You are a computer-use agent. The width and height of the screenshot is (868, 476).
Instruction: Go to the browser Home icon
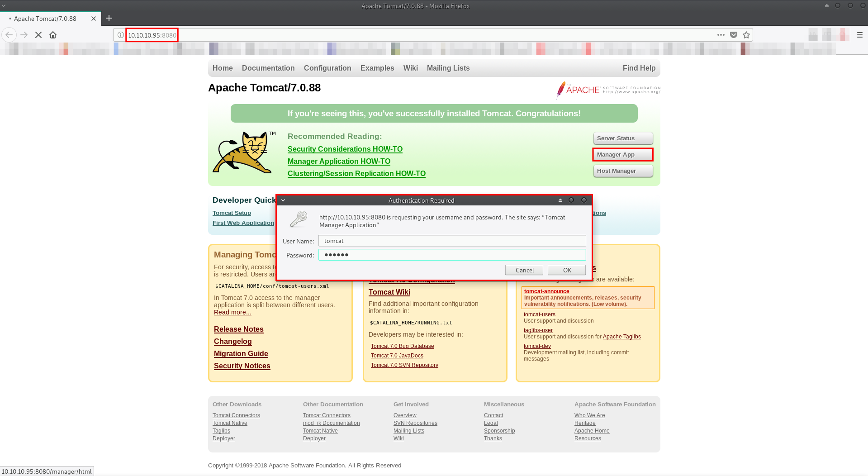(53, 35)
